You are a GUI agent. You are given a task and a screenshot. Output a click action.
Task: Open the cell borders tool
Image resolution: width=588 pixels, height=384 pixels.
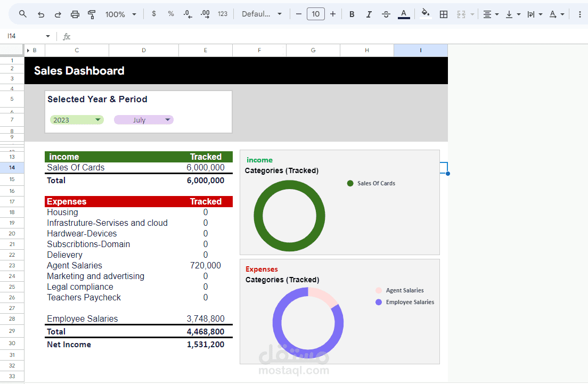point(444,14)
